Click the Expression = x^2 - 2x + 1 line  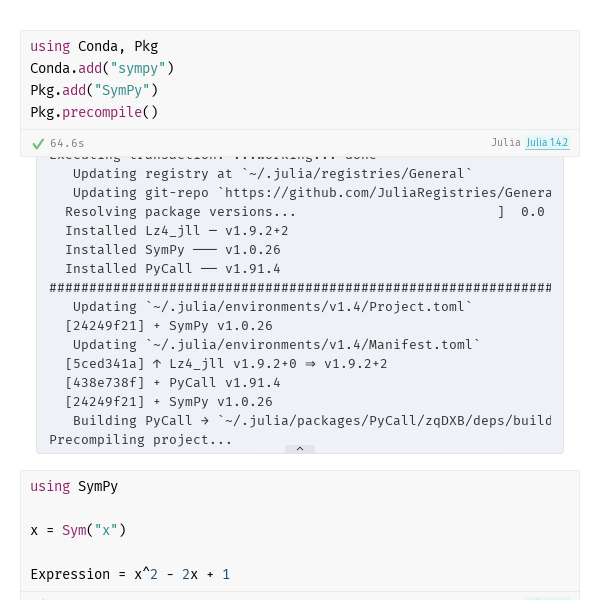pos(130,574)
